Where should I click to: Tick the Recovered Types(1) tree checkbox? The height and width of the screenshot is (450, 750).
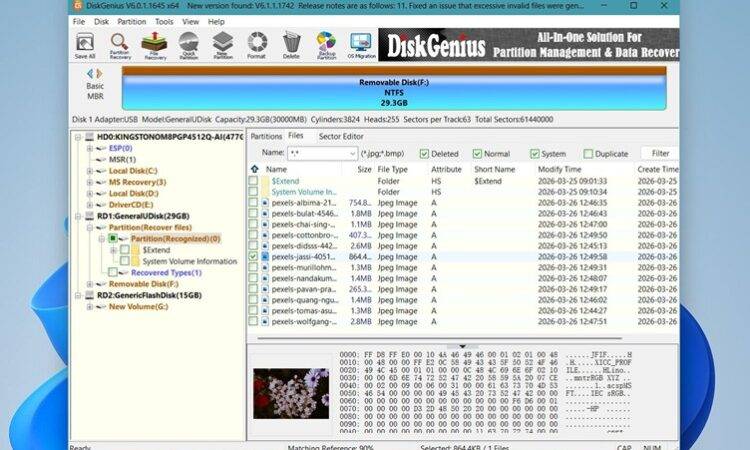tap(113, 273)
